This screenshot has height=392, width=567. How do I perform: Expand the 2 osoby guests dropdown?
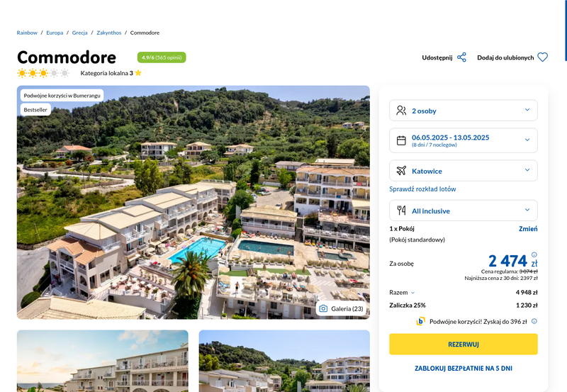[x=464, y=111]
